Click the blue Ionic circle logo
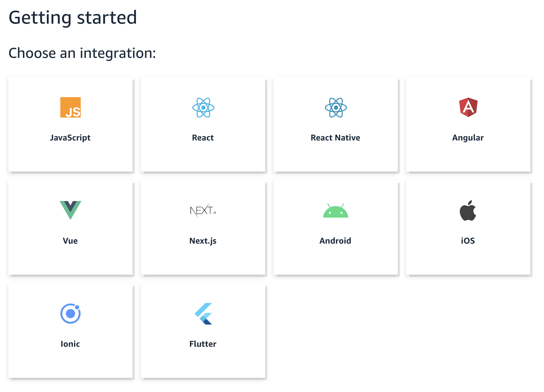Viewport: 544px width, 392px height. pyautogui.click(x=70, y=313)
